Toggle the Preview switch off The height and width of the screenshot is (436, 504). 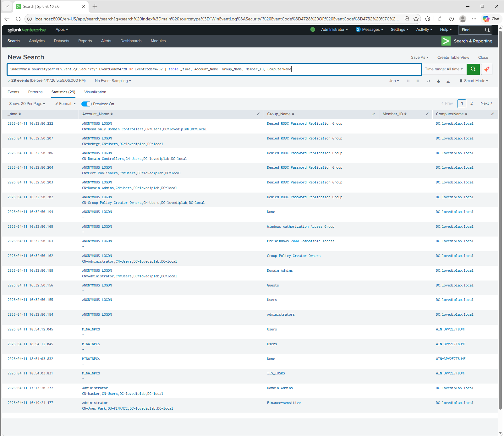point(86,104)
